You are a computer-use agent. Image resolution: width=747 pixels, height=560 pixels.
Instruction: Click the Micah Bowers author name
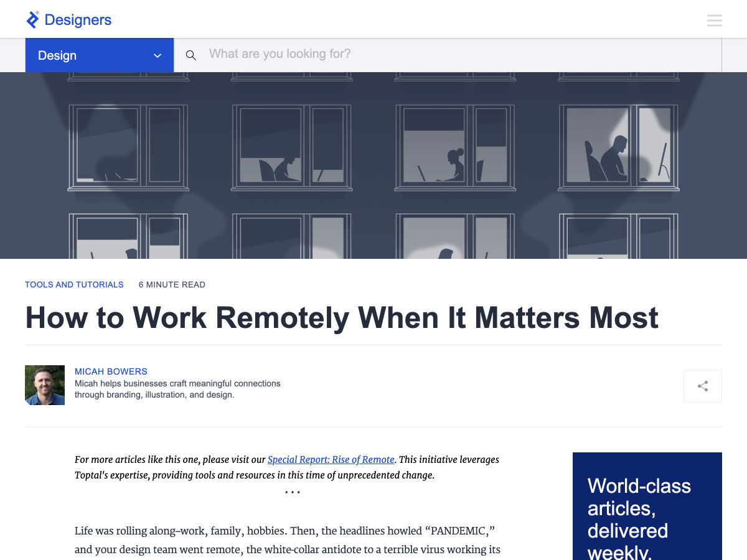111,371
